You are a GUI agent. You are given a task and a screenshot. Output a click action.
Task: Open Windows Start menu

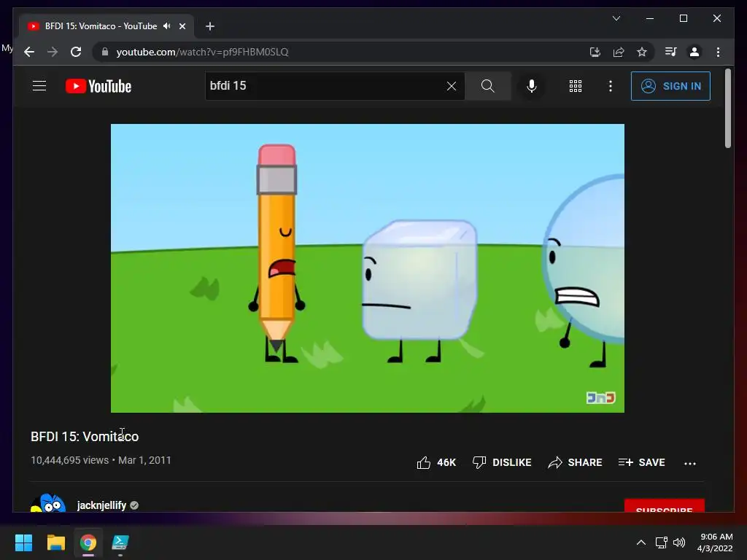(x=23, y=542)
